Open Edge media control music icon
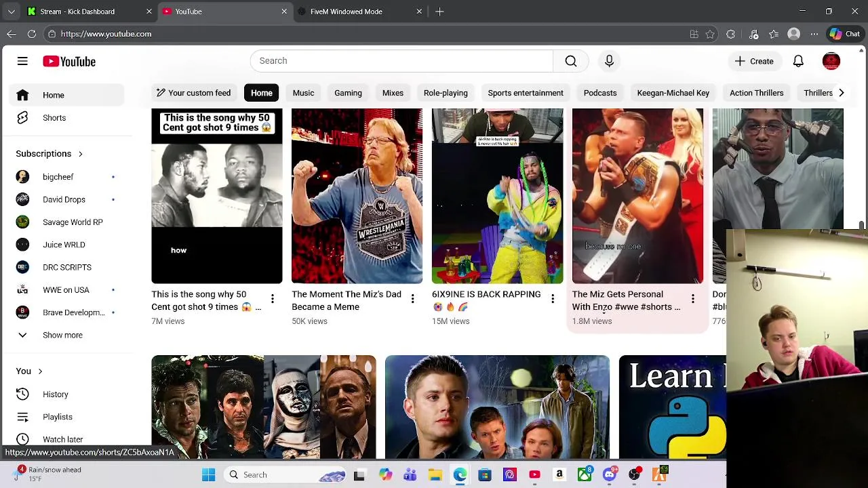 coord(754,34)
